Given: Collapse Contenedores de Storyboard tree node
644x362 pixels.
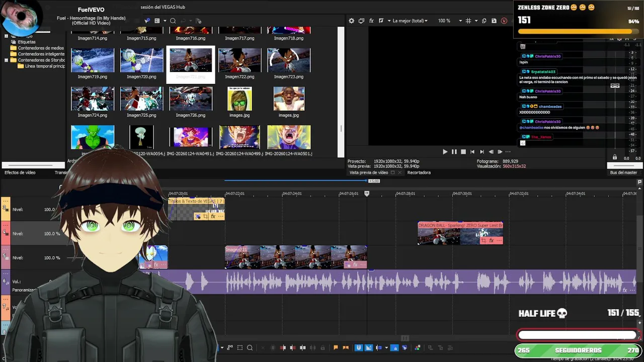Looking at the screenshot, I should (6, 60).
